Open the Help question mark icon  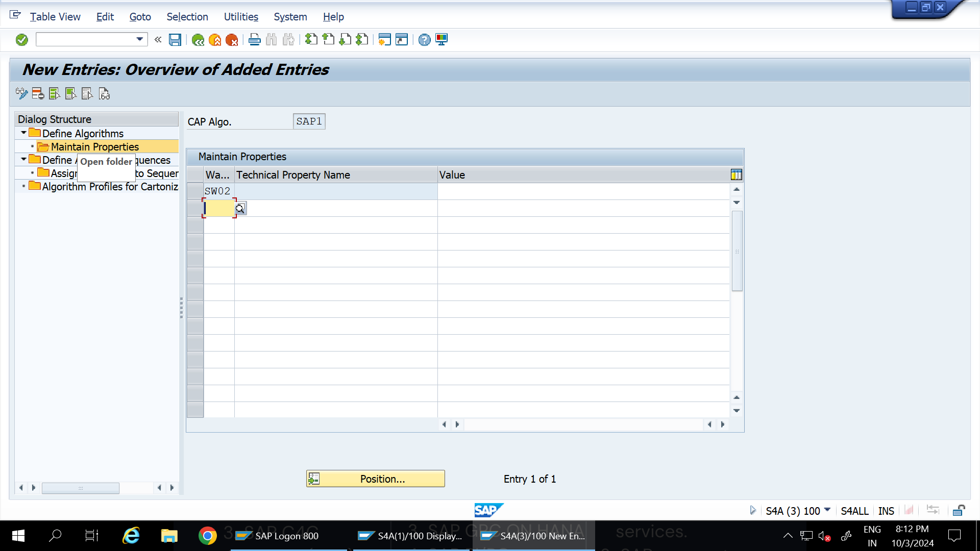pos(424,39)
